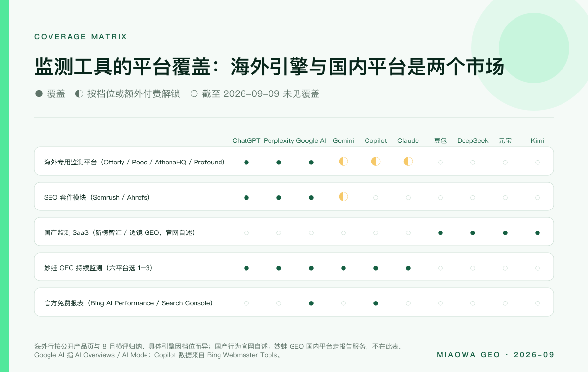This screenshot has width=588, height=372.
Task: Click the 妙蛙 GEO filled dot under Claude
Action: [408, 268]
